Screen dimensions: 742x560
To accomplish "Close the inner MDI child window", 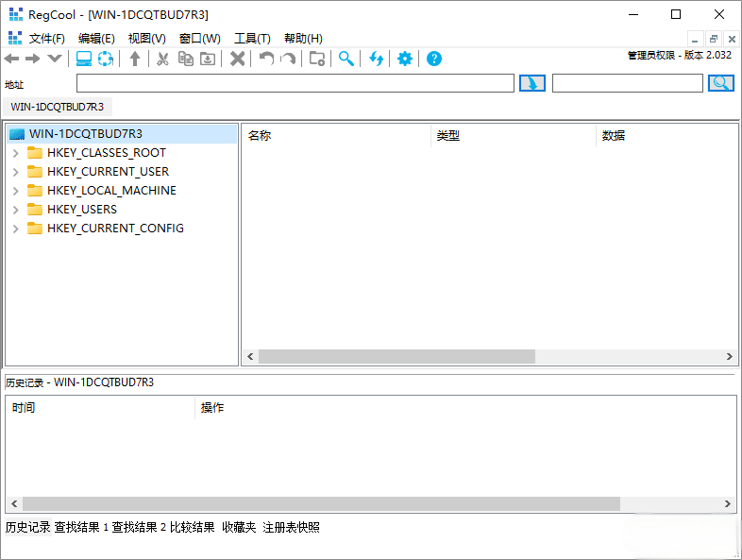I will pyautogui.click(x=732, y=39).
